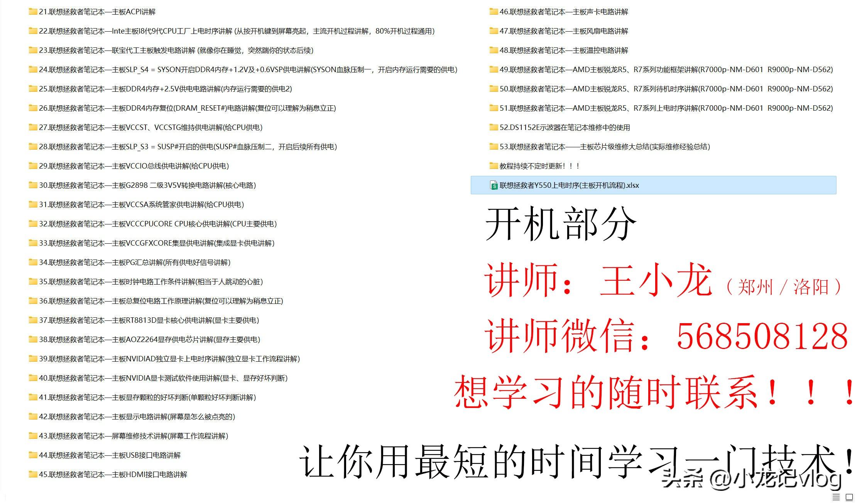
Task: Click the folder icon of item 33 VCCGFXCORE集显供电
Action: point(33,243)
